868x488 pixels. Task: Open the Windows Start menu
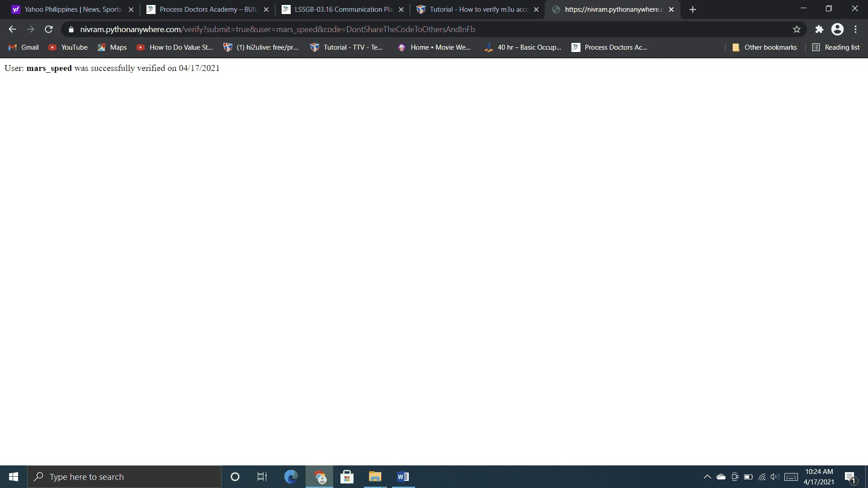pos(14,477)
